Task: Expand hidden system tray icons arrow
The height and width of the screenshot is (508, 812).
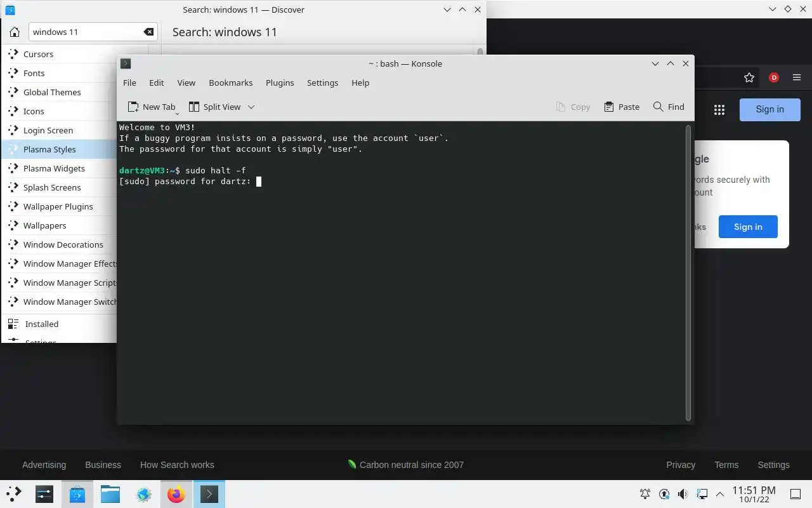Action: coord(720,494)
